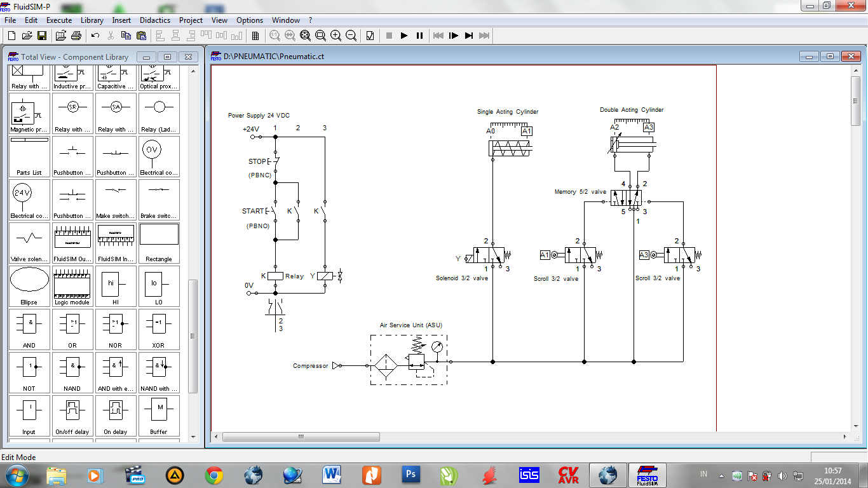Choose the Ellipse drawing component
The width and height of the screenshot is (868, 488).
coord(29,286)
